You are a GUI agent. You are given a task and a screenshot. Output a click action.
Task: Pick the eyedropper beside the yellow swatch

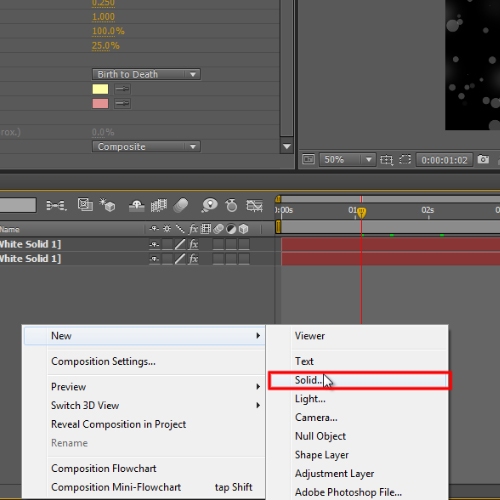tap(122, 89)
